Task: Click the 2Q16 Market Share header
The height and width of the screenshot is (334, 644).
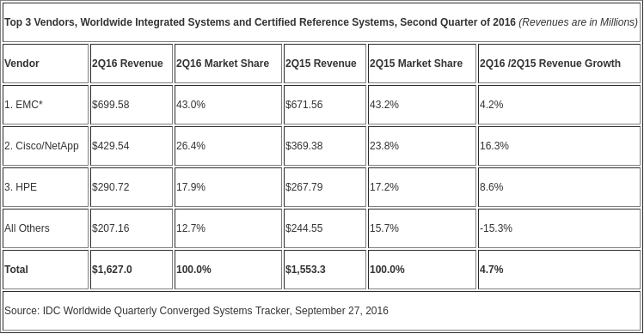Action: 229,64
